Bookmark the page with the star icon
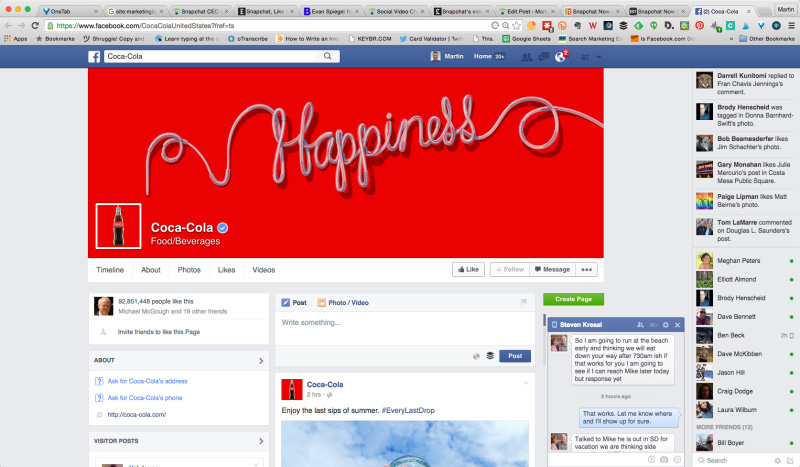 click(516, 25)
